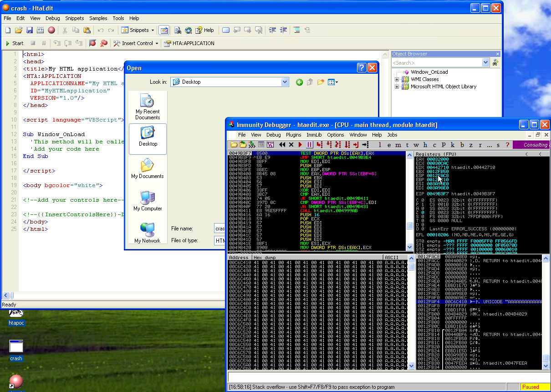Open the Insert Control dropdown
The width and height of the screenshot is (551, 392).
pyautogui.click(x=157, y=43)
